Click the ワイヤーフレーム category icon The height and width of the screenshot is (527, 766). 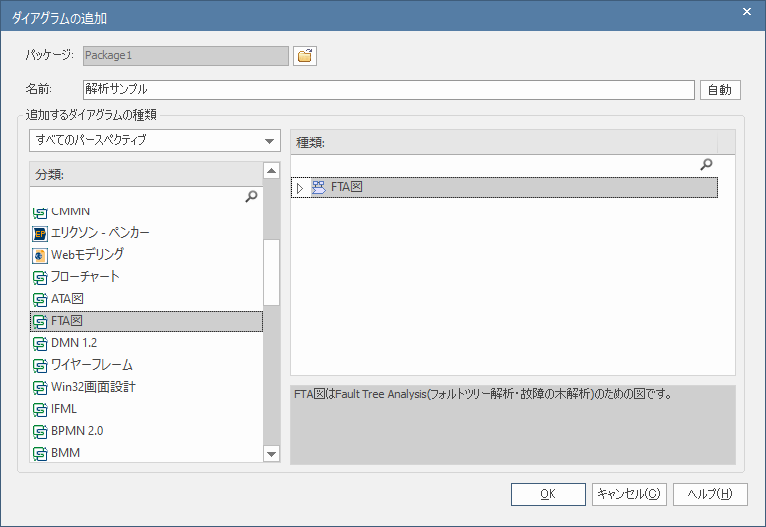[x=40, y=365]
